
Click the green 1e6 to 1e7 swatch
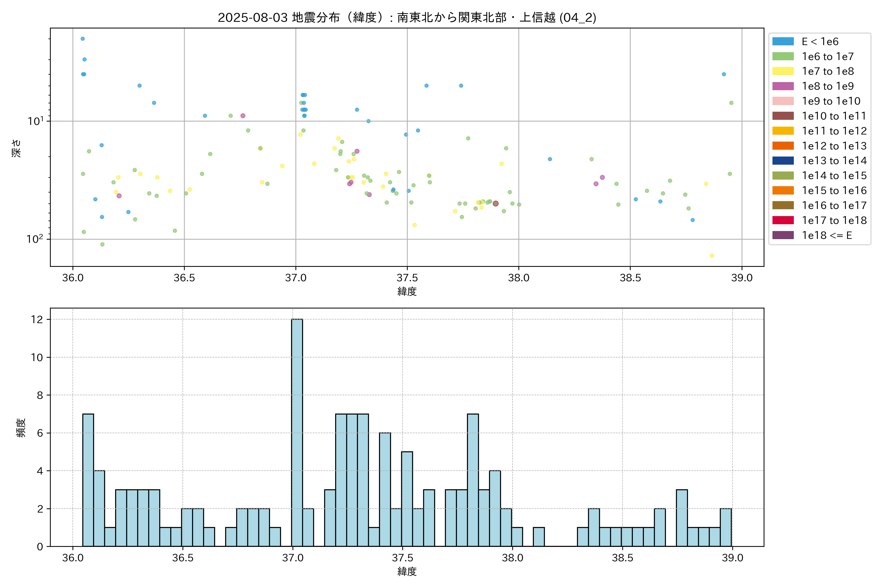pyautogui.click(x=783, y=57)
